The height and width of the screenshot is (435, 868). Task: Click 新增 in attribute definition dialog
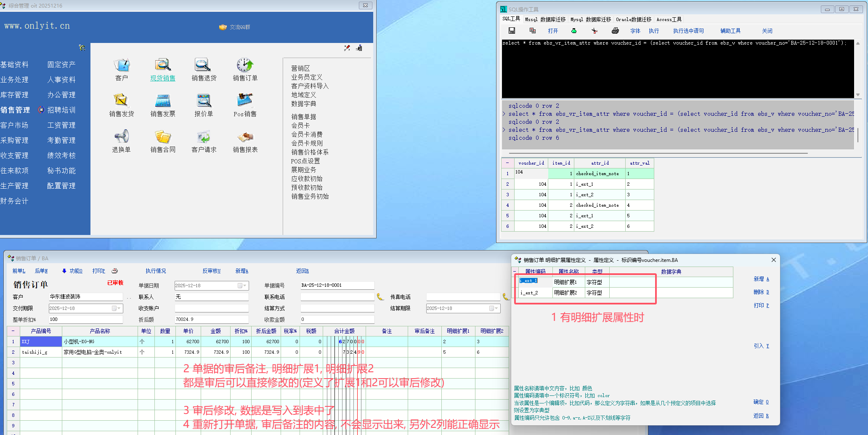pyautogui.click(x=761, y=279)
